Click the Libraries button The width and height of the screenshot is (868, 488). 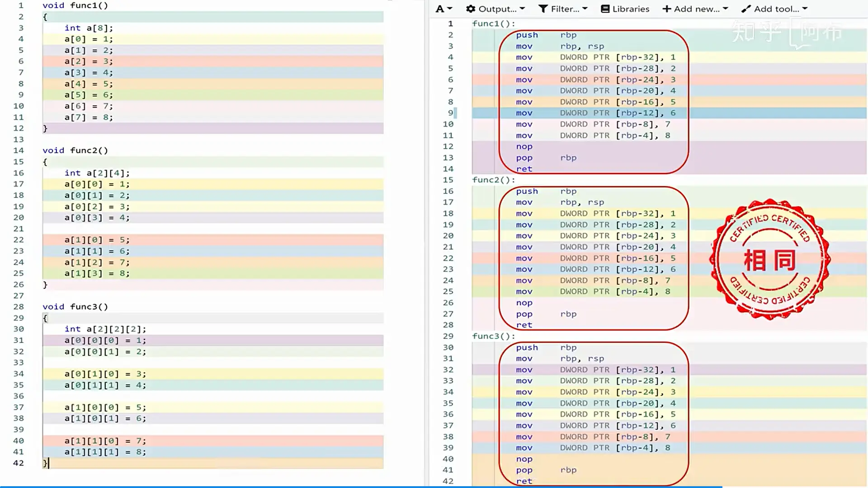click(625, 9)
